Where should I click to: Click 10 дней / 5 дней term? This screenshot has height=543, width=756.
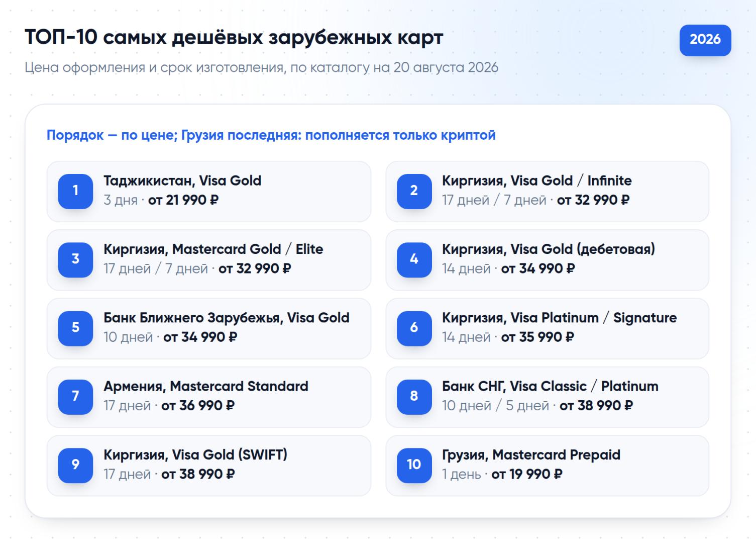click(496, 406)
